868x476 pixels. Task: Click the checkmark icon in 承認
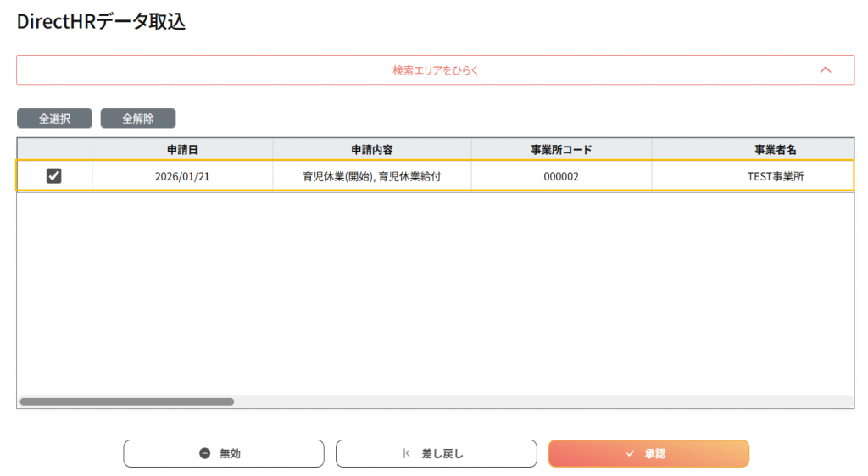630,454
